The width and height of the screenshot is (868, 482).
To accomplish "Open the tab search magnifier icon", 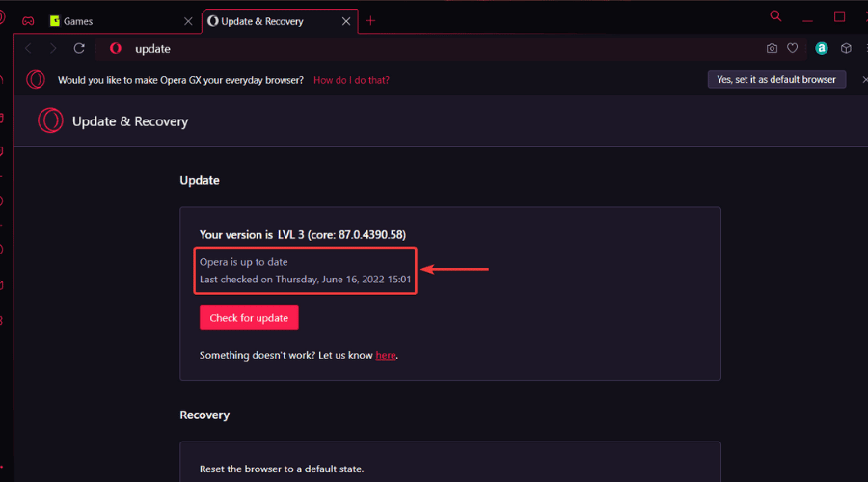I will pyautogui.click(x=775, y=16).
